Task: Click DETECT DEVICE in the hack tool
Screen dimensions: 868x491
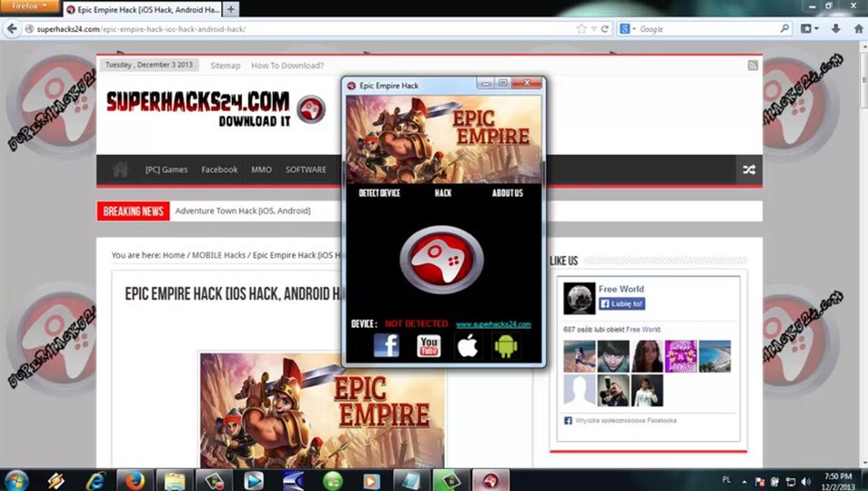Action: pyautogui.click(x=379, y=193)
